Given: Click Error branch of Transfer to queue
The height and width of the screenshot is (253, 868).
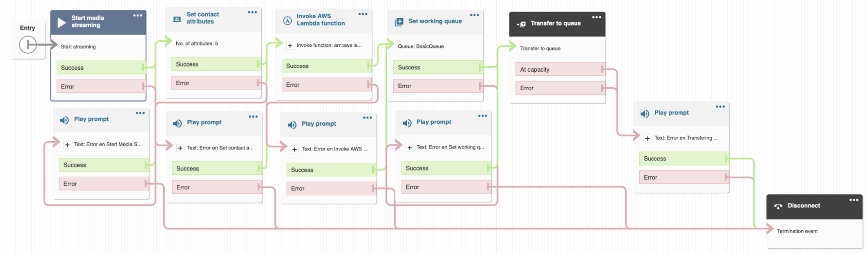Looking at the screenshot, I should pos(560,88).
